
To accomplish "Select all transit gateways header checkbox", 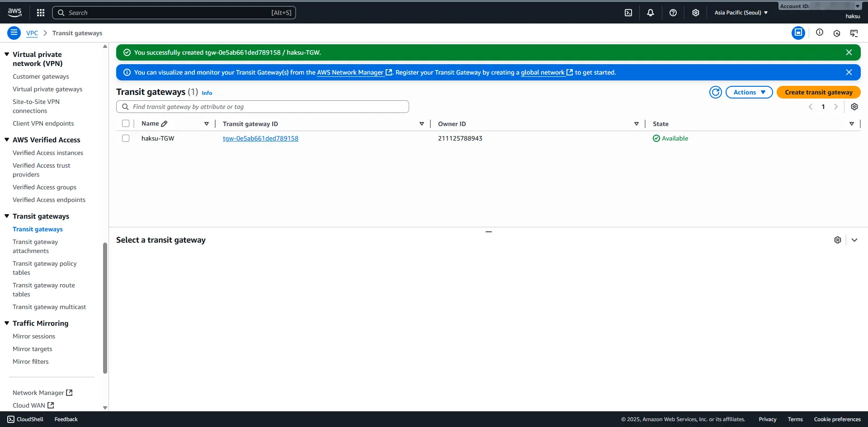I will pyautogui.click(x=126, y=123).
